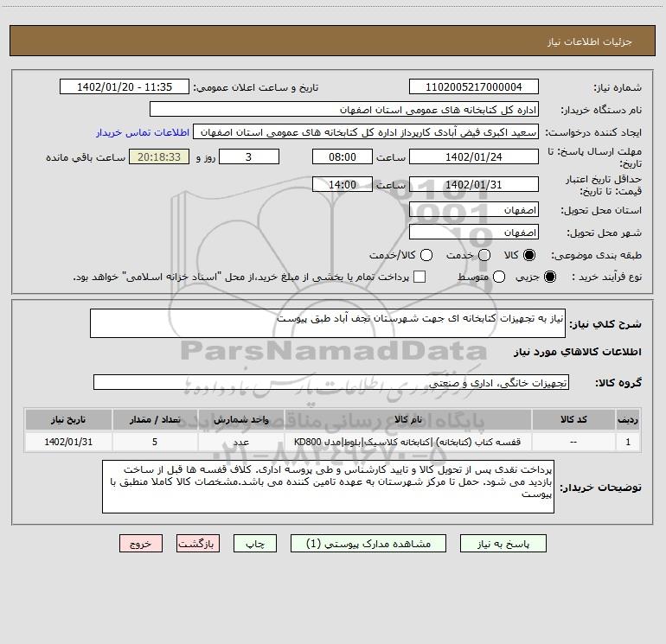Select the متوسط purchase type radio
The width and height of the screenshot is (666, 644).
pos(499,277)
